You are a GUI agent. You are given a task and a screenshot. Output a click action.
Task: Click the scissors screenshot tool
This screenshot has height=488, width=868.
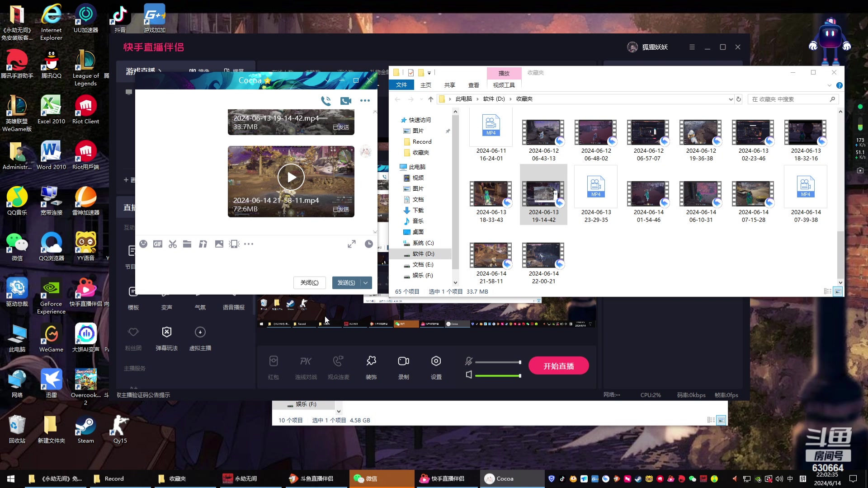(x=173, y=244)
